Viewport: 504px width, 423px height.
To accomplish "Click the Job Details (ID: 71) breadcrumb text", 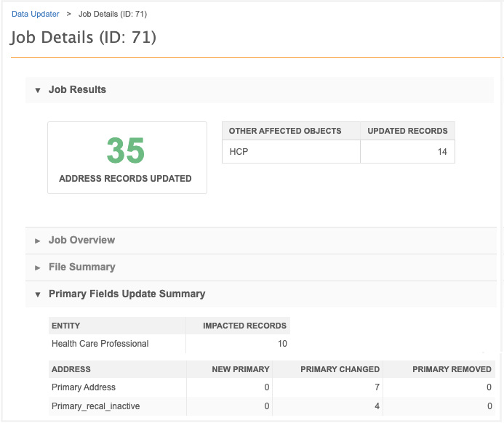I will [112, 14].
